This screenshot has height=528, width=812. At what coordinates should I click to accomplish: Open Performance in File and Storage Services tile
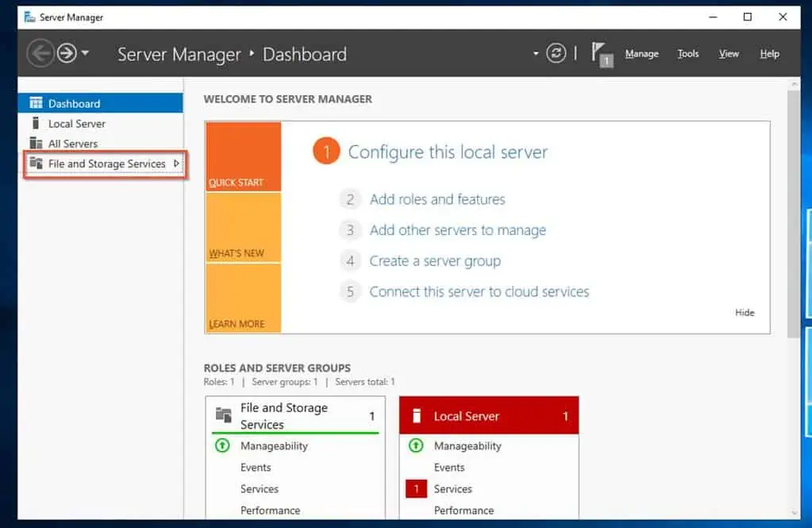point(270,511)
